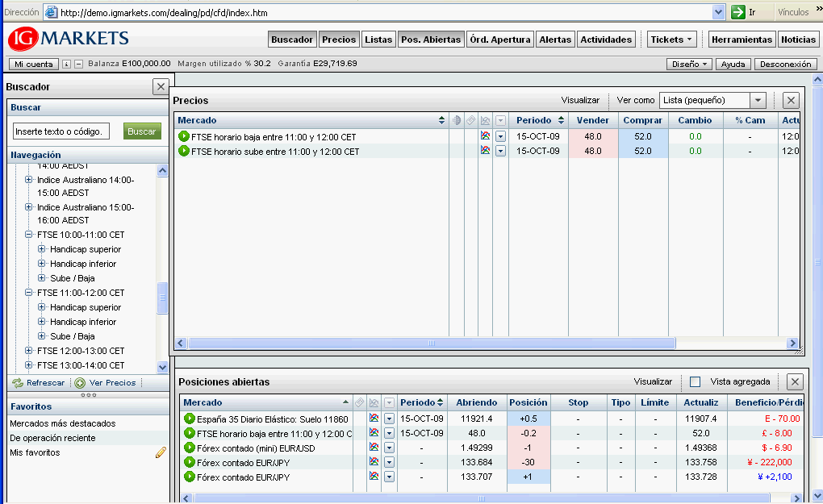823x504 pixels.
Task: Open chart icon for Fórex contado (mini) EUR/USD
Action: [x=374, y=448]
